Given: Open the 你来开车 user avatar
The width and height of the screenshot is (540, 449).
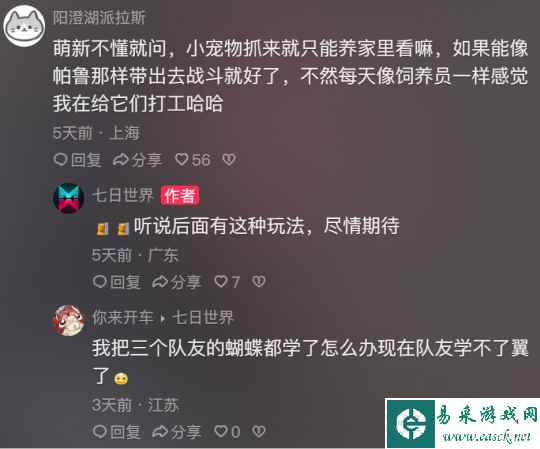Looking at the screenshot, I should [69, 320].
